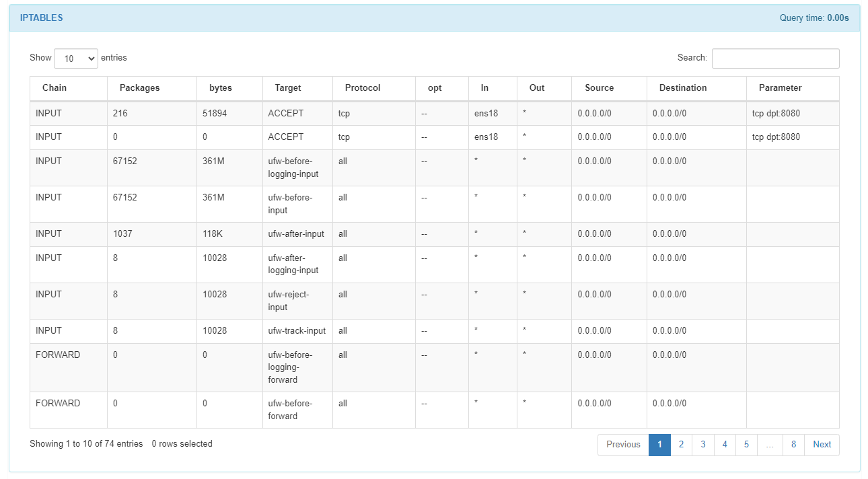Click into the Search input field
868x479 pixels.
pyautogui.click(x=775, y=59)
